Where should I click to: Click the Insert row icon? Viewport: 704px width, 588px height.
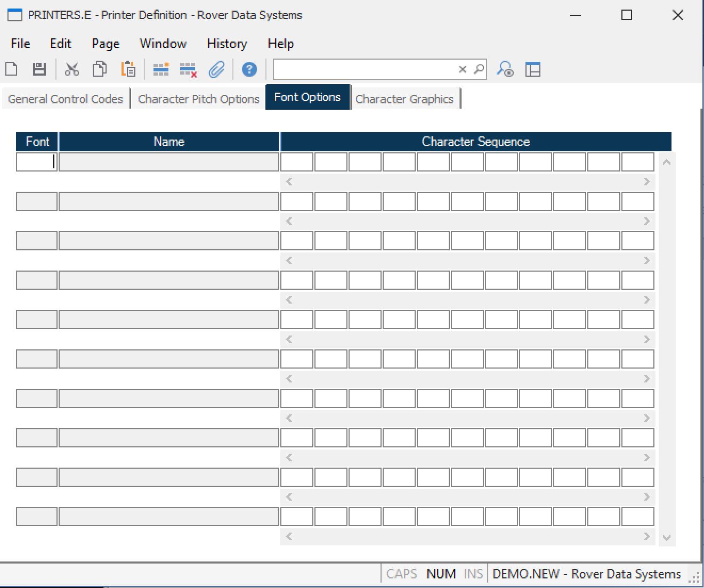coord(161,69)
